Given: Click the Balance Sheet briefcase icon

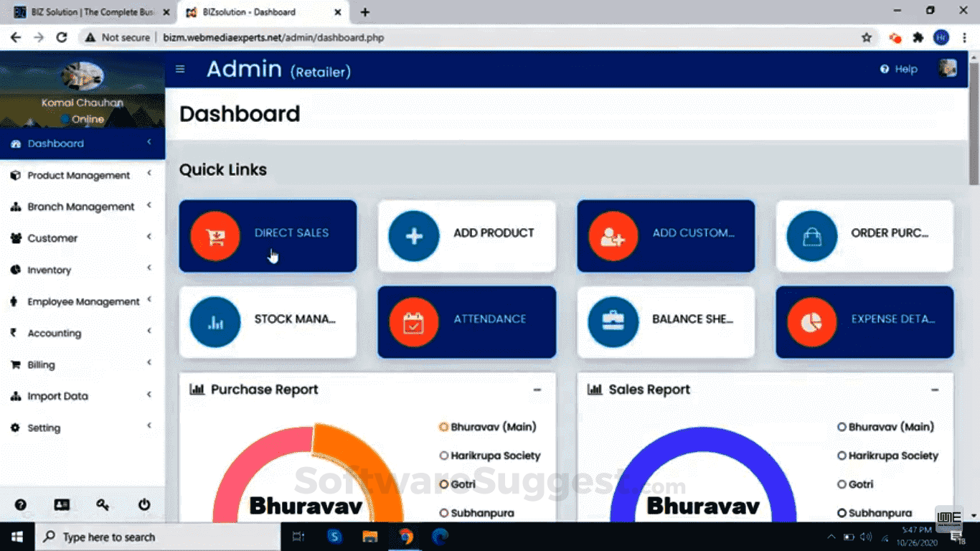Looking at the screenshot, I should pos(613,321).
